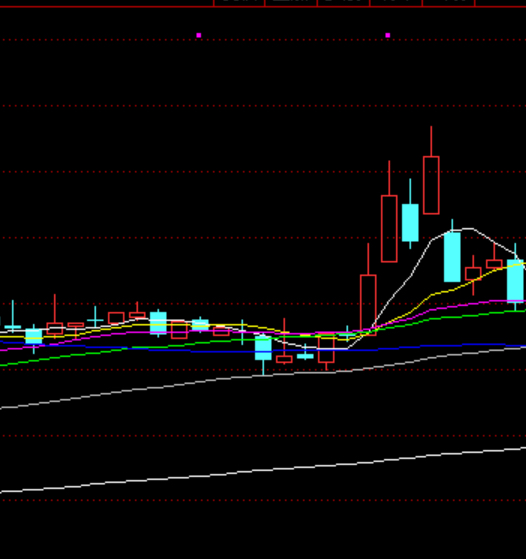Select the middle cell in the top red header strip
This screenshot has height=559, width=526.
pos(343,3)
